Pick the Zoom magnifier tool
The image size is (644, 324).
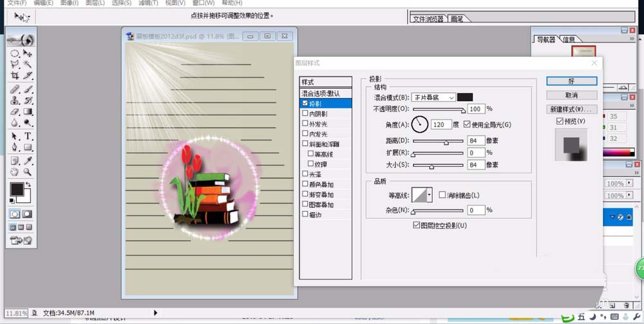[28, 172]
